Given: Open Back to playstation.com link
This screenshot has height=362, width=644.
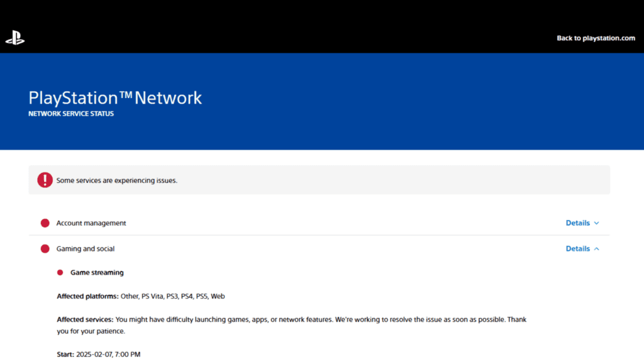Looking at the screenshot, I should point(596,38).
